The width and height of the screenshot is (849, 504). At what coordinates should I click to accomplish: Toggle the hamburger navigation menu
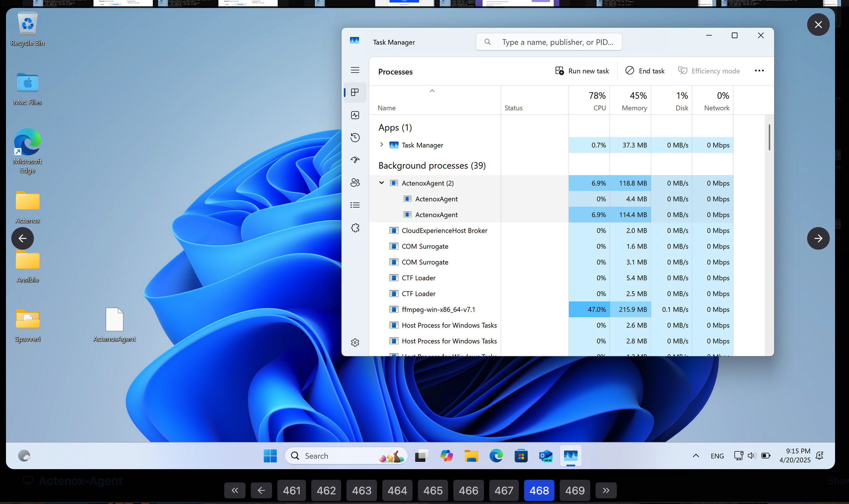pyautogui.click(x=355, y=70)
